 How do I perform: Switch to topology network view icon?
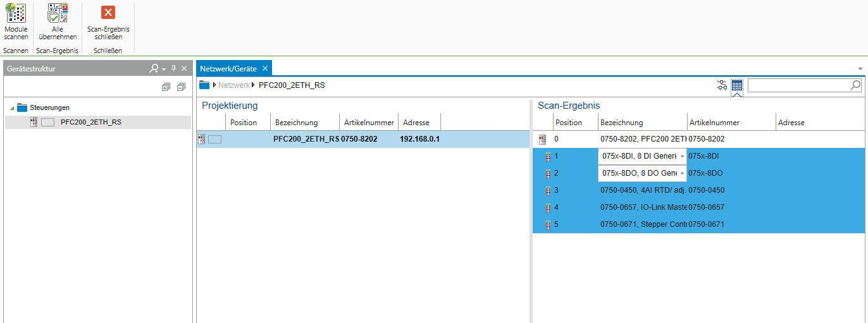click(x=722, y=85)
